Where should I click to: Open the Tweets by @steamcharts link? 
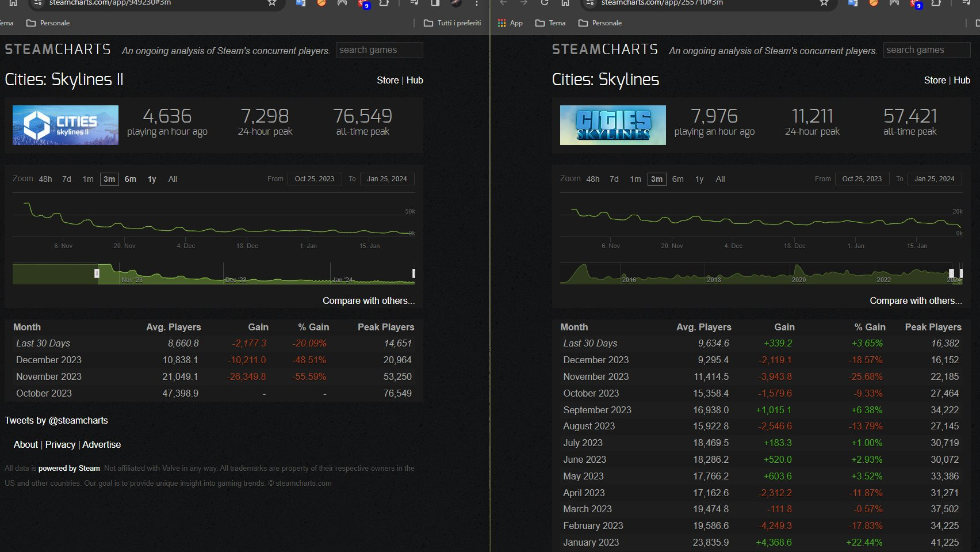coord(56,420)
